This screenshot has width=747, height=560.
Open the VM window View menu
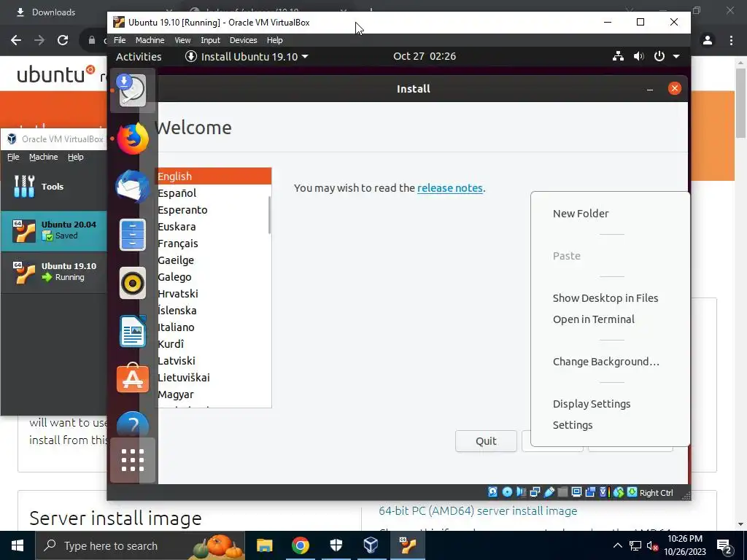(182, 40)
